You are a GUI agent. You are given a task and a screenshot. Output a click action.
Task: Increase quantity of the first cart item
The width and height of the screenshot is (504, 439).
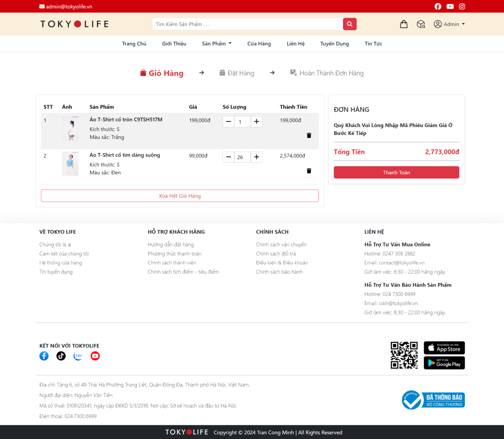coord(256,122)
